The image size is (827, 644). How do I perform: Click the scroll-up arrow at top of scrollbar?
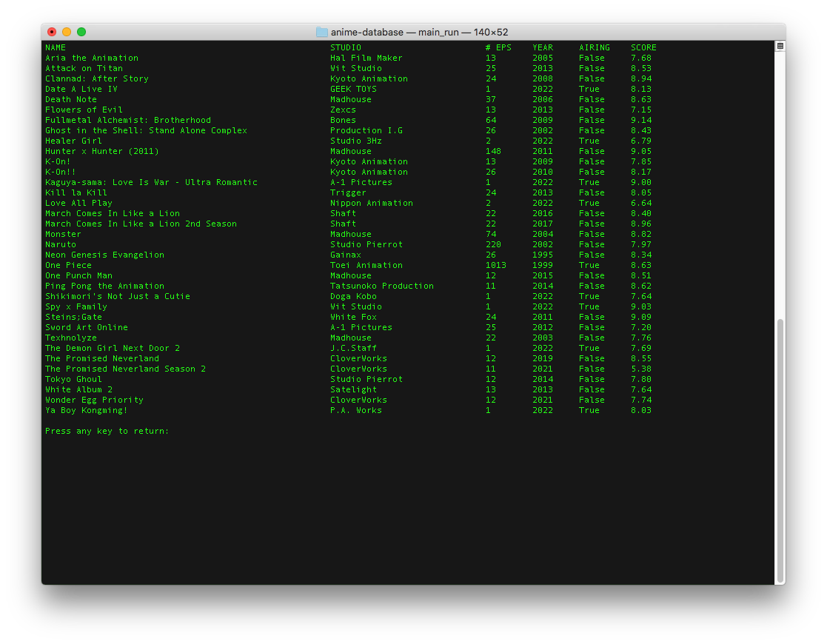(779, 46)
